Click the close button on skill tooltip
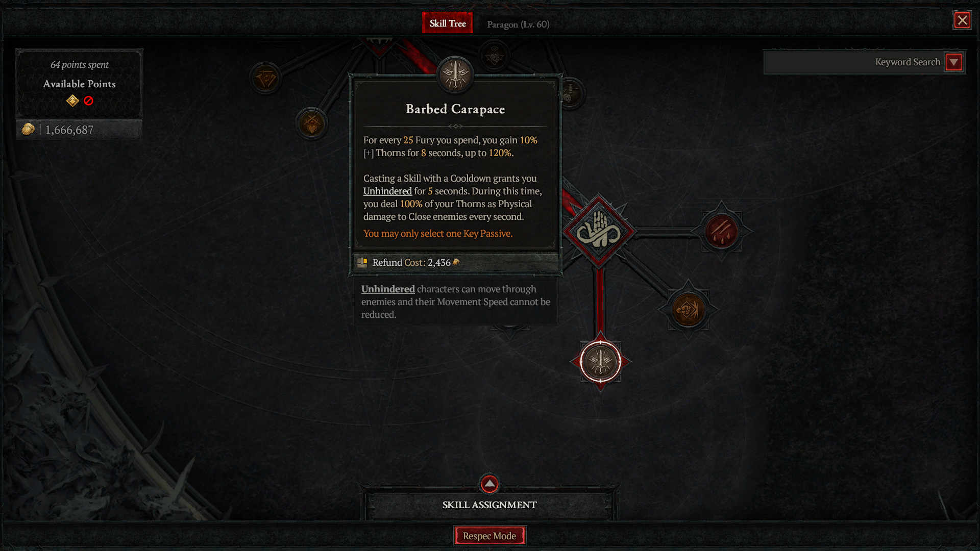980x551 pixels. (963, 20)
